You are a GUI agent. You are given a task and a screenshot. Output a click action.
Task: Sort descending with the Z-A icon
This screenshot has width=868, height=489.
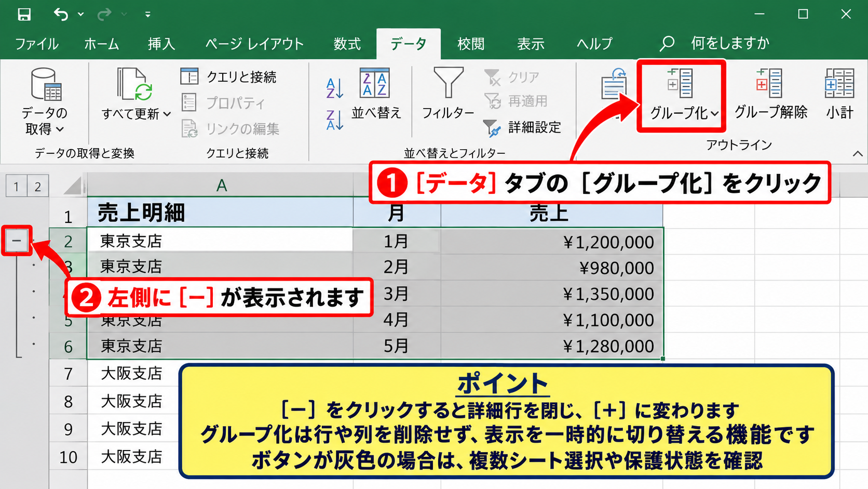coord(335,120)
